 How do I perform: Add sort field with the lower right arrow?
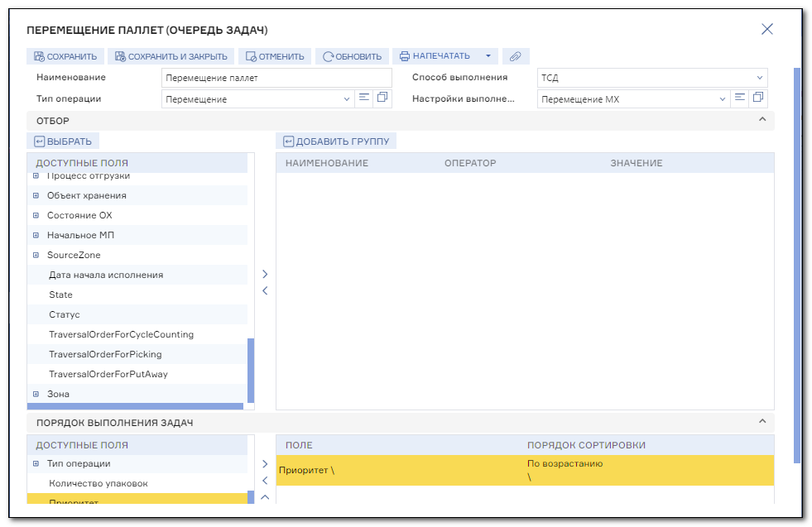click(x=265, y=464)
